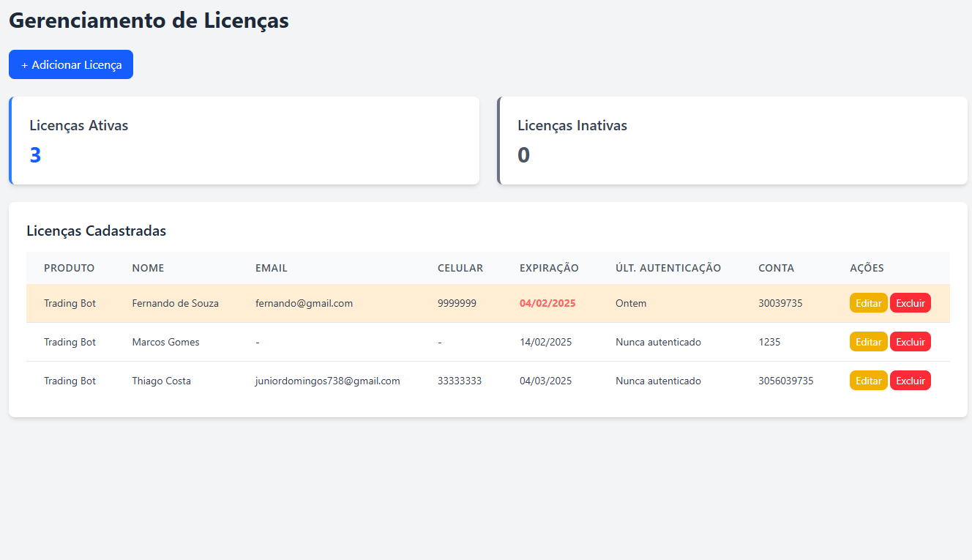Screen dimensions: 972x560
Task: Select the Licenças Ativas card
Action: click(244, 140)
